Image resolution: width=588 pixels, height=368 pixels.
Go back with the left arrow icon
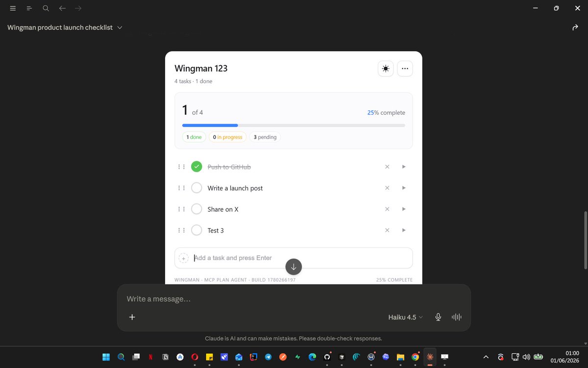tap(62, 8)
